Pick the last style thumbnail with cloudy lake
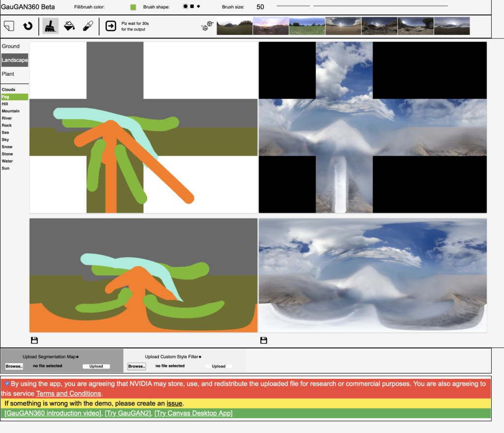The height and width of the screenshot is (433, 504). 452,26
